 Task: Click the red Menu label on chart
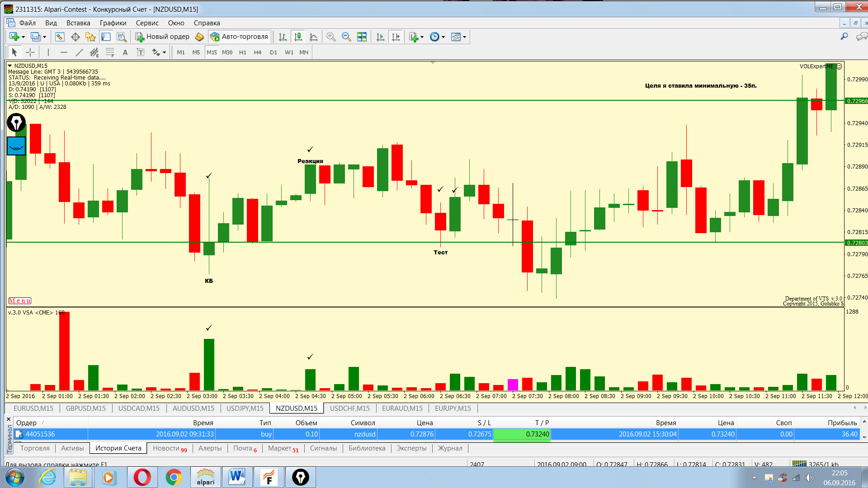[20, 300]
